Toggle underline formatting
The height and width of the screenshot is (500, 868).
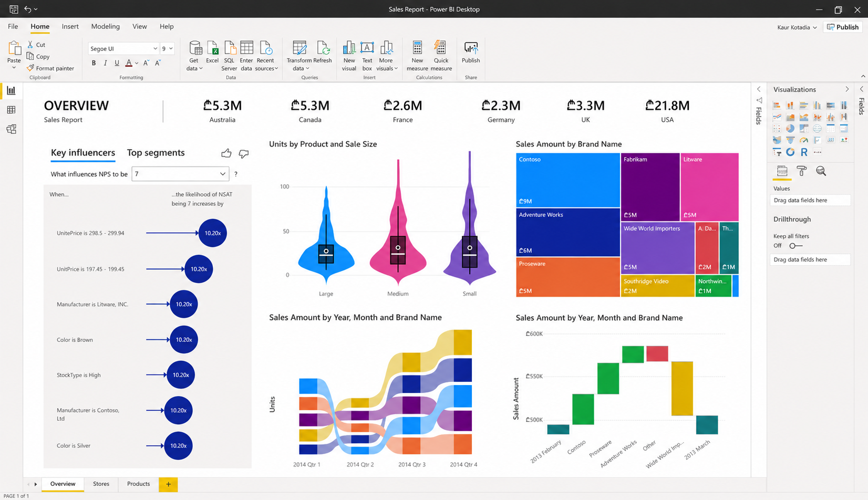pyautogui.click(x=117, y=63)
